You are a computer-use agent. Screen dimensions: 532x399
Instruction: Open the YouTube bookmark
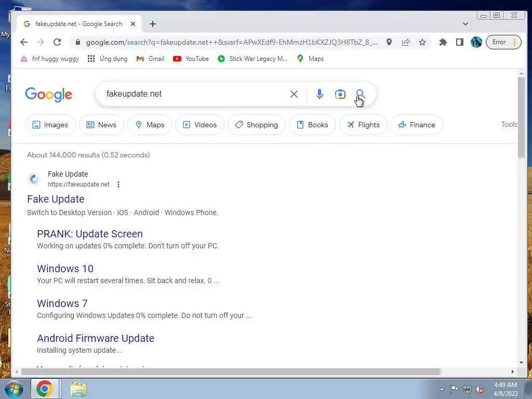coord(191,59)
